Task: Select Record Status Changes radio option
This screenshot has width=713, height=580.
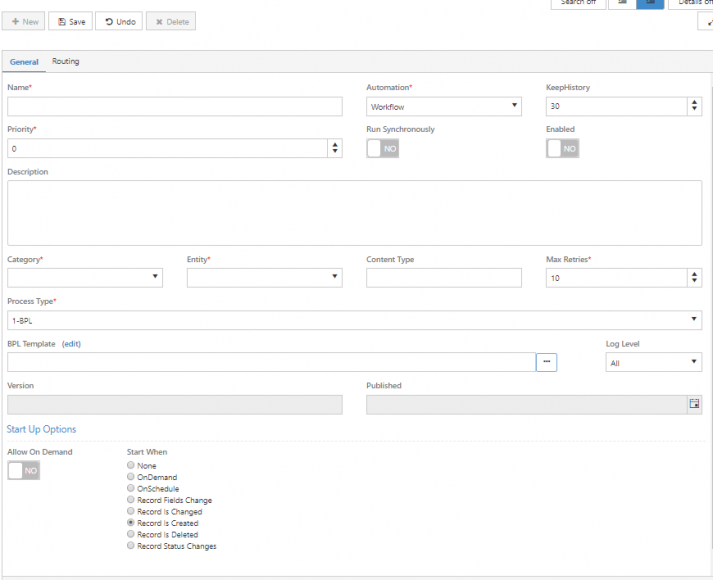Action: [x=131, y=545]
